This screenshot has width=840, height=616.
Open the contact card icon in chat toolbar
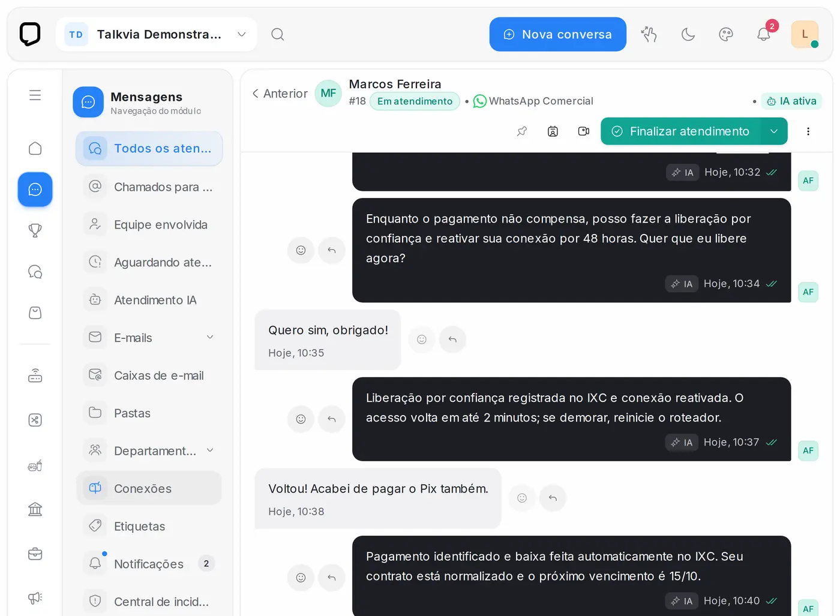[553, 131]
